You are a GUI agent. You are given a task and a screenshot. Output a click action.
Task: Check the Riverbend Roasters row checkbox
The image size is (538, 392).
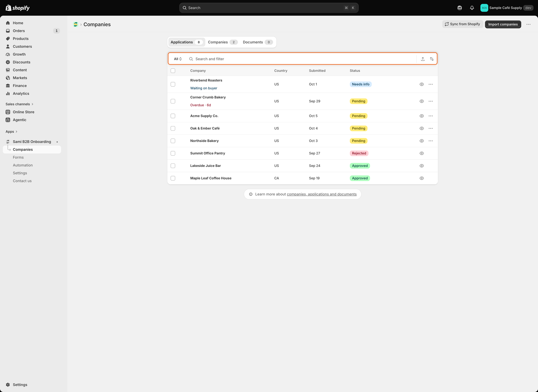pyautogui.click(x=173, y=84)
